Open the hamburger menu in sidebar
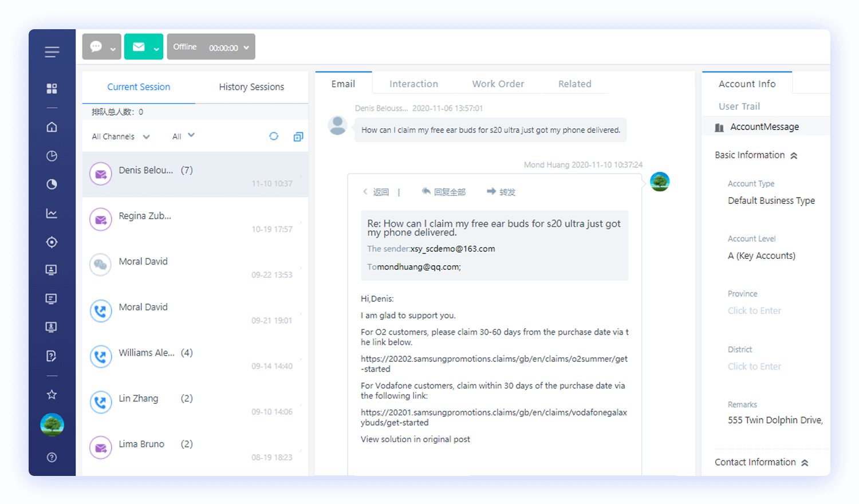This screenshot has width=859, height=504. click(52, 52)
